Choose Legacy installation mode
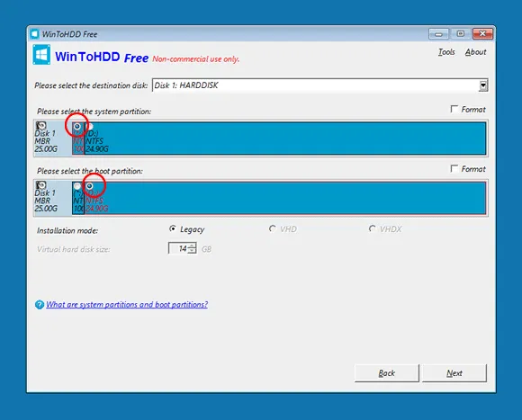This screenshot has height=420, width=522. click(x=173, y=228)
